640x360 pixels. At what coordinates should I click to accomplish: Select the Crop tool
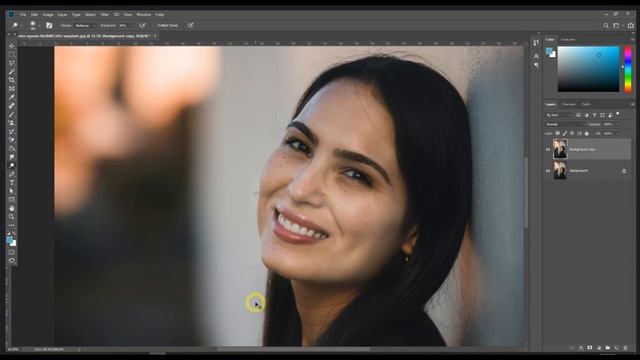12,80
